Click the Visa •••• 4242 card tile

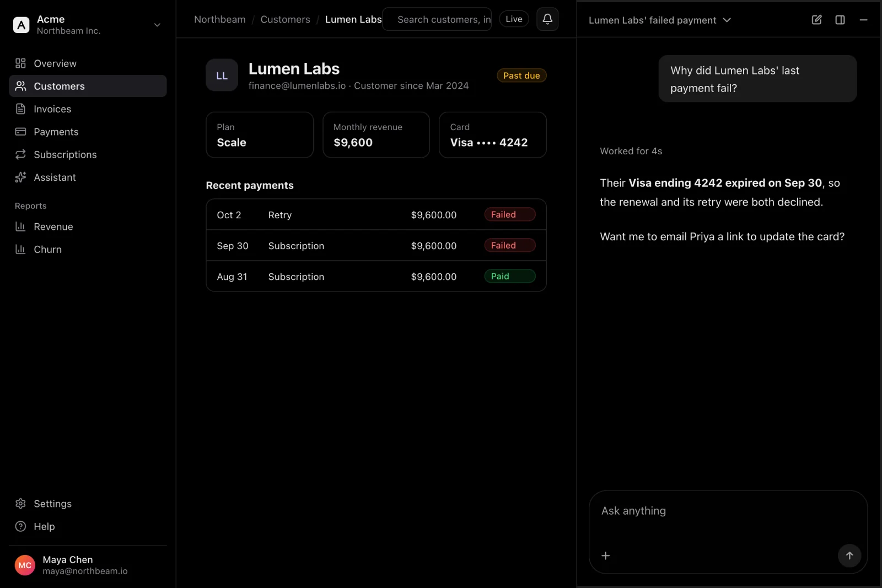click(x=493, y=135)
